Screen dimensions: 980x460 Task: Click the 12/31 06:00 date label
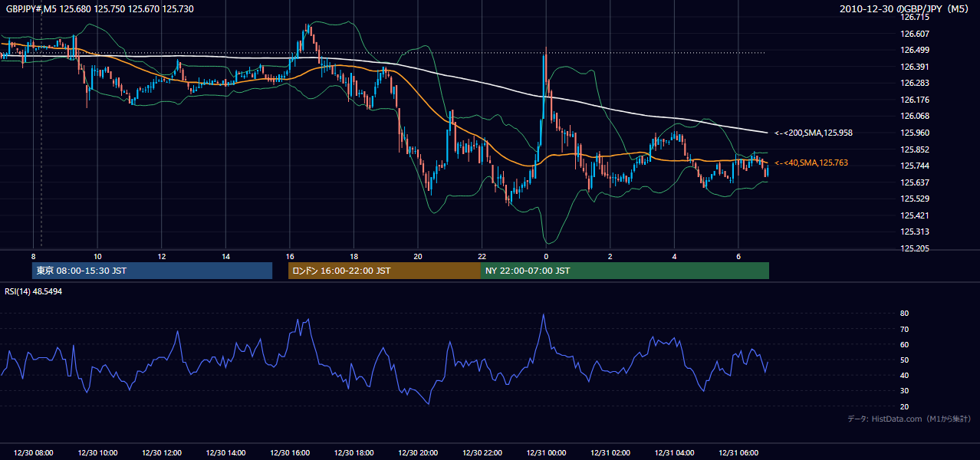coord(738,453)
